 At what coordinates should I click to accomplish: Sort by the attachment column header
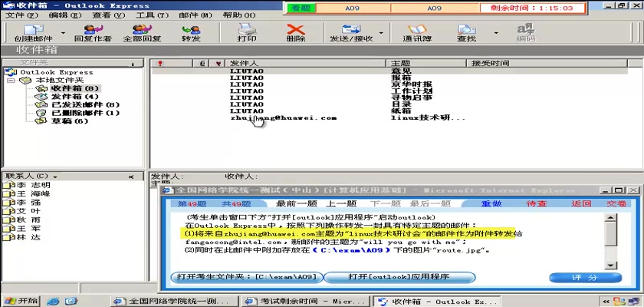coord(202,63)
